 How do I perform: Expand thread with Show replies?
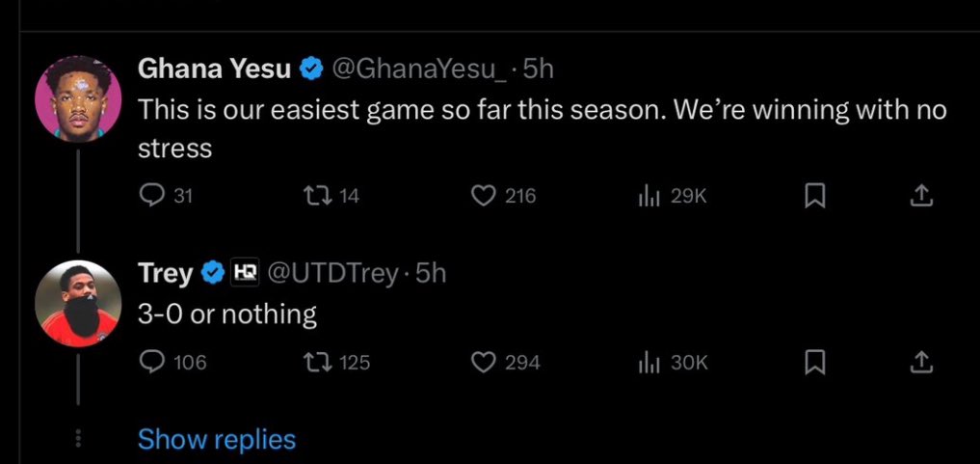click(x=216, y=439)
